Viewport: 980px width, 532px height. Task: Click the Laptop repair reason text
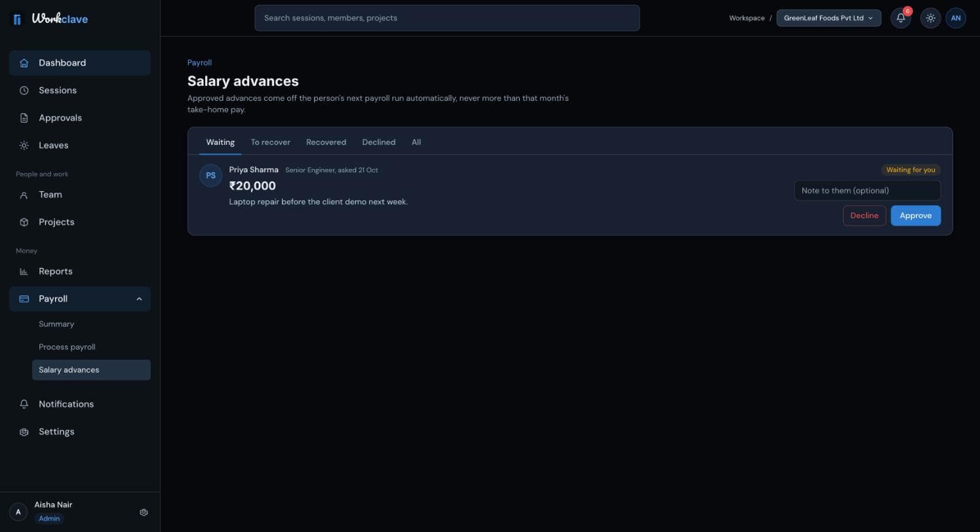(319, 202)
